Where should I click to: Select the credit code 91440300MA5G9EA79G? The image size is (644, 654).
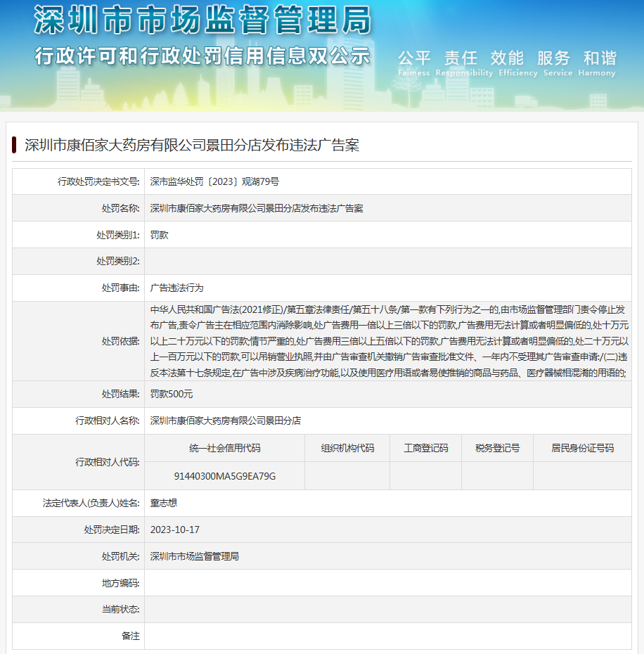pos(225,476)
